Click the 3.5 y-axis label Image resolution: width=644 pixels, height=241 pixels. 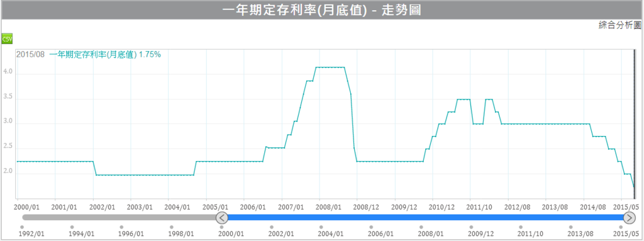(8, 97)
